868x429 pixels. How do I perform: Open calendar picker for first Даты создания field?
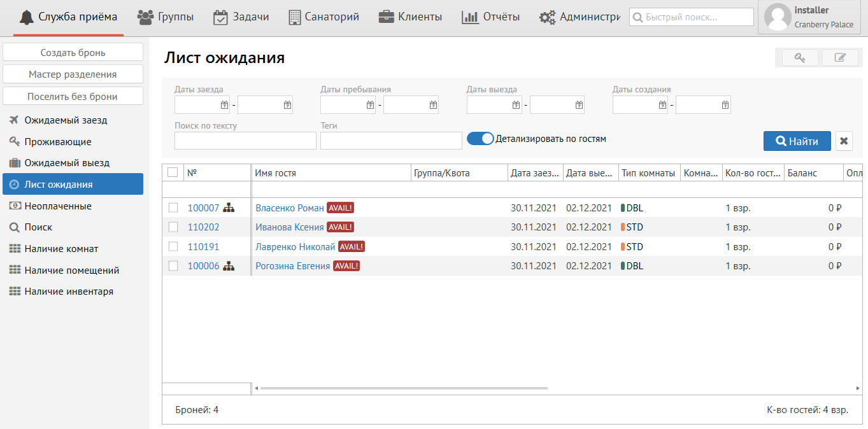662,105
